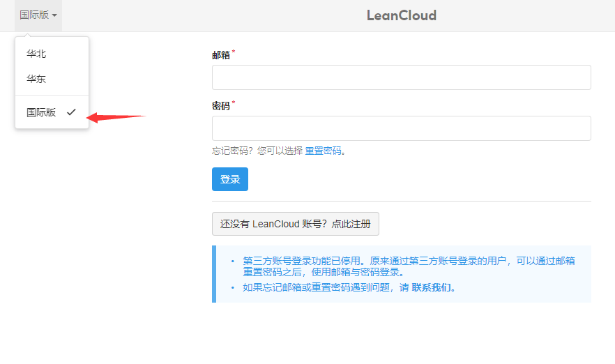Click the LeanCloud logo title
The height and width of the screenshot is (364, 615).
(401, 15)
